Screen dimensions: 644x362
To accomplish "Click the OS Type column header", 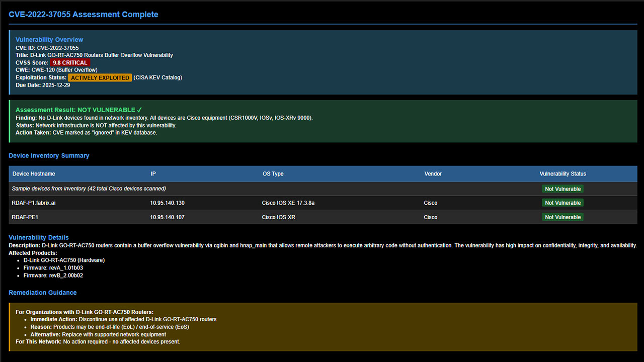I will pyautogui.click(x=273, y=174).
